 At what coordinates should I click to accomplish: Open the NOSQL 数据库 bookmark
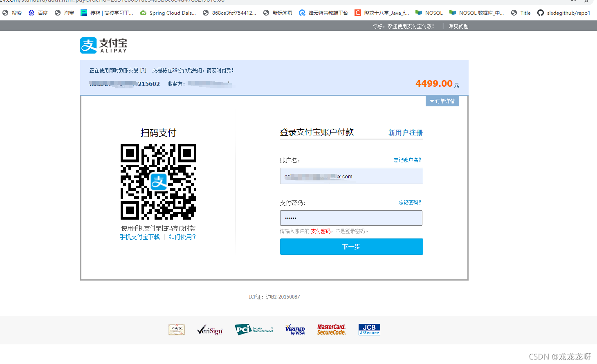[x=477, y=13]
